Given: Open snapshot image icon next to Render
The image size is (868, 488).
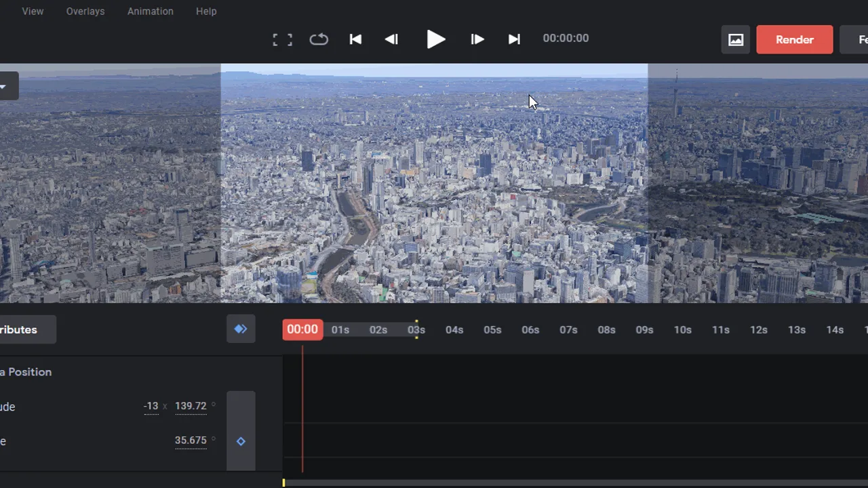Looking at the screenshot, I should click(x=736, y=39).
